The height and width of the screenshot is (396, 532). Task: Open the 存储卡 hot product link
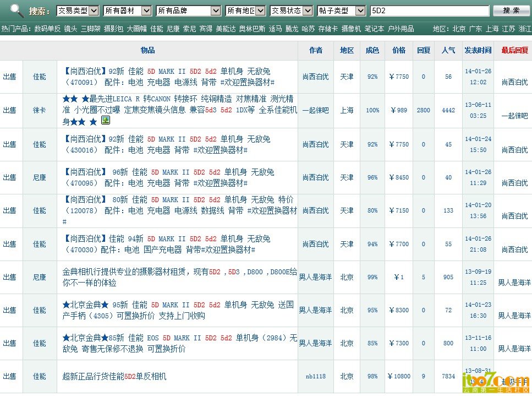[x=328, y=29]
